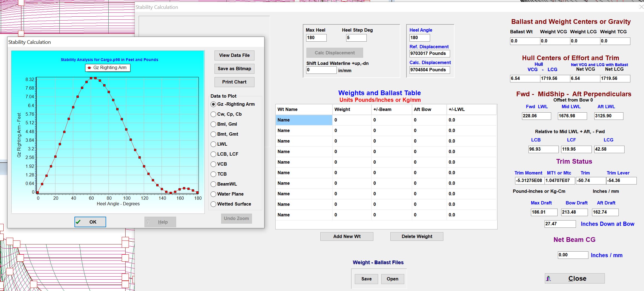644x291 pixels.
Task: Click the Heel Angle input field
Action: 420,38
